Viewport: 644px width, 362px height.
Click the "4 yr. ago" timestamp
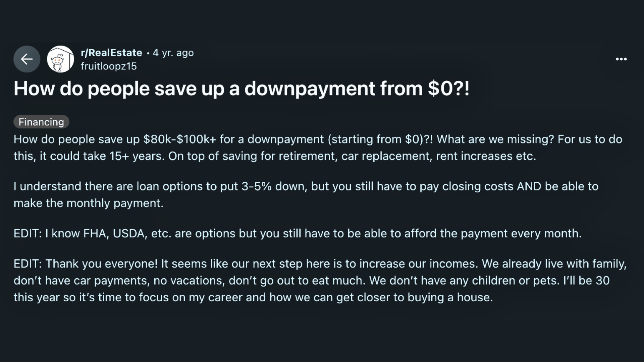173,53
